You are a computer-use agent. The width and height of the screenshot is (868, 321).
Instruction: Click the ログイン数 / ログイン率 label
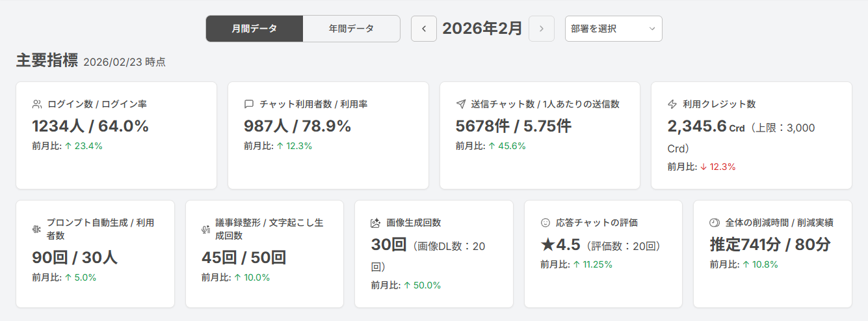click(x=97, y=104)
